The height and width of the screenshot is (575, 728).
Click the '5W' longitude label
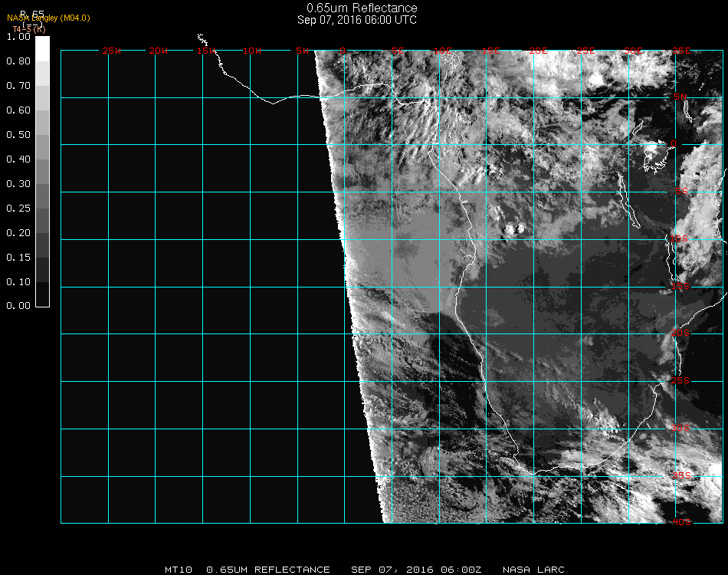pyautogui.click(x=302, y=51)
